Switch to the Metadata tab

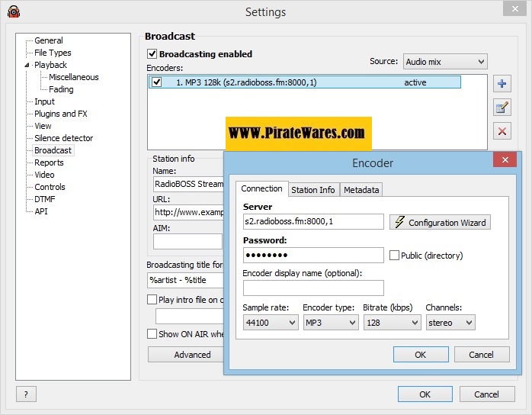(361, 190)
